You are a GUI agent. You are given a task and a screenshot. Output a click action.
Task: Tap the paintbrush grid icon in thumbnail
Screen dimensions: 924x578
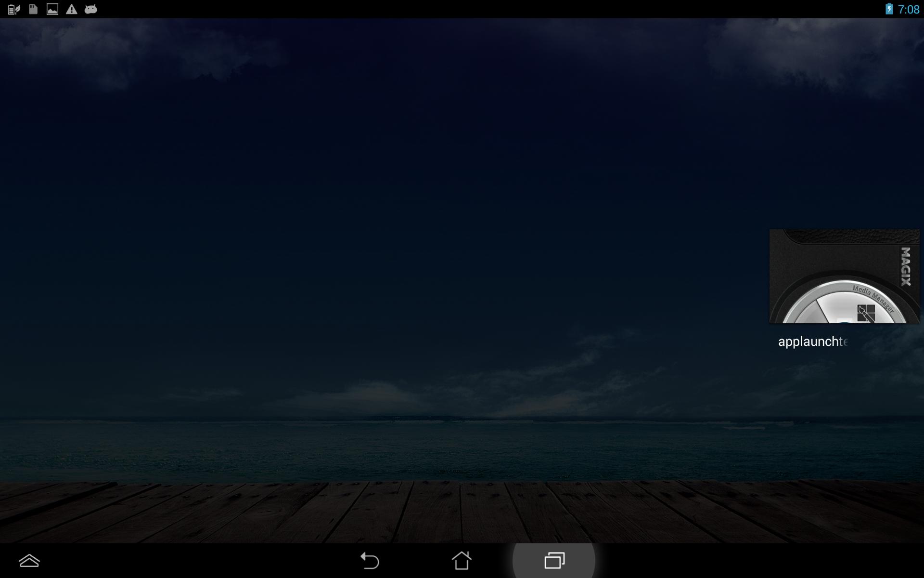866,313
